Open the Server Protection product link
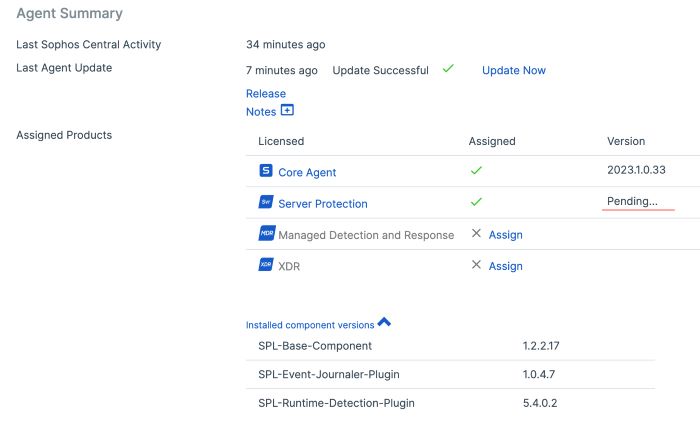The height and width of the screenshot is (427, 700). (322, 204)
